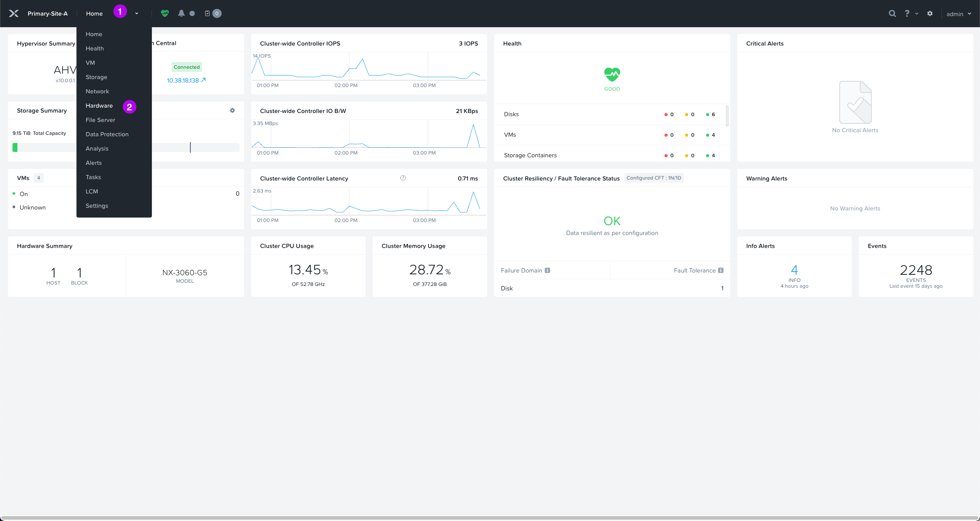Click the OK resiliency status text
This screenshot has width=980, height=521.
pyautogui.click(x=612, y=221)
